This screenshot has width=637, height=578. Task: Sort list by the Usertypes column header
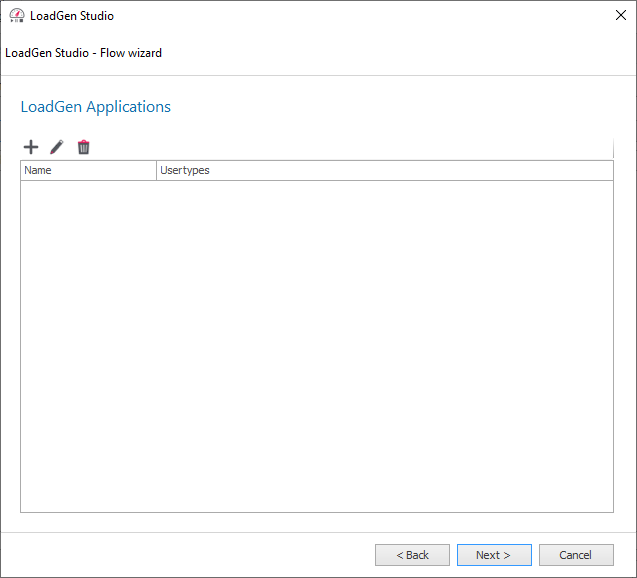385,170
